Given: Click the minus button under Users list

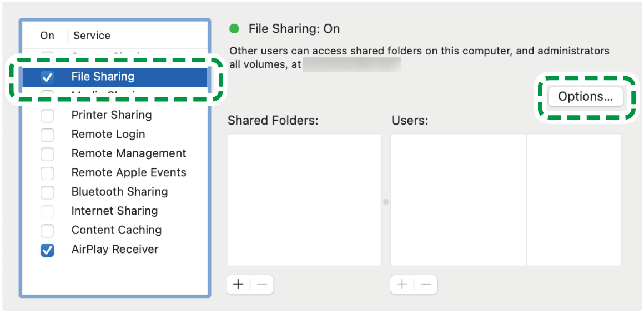Looking at the screenshot, I should pyautogui.click(x=426, y=285).
